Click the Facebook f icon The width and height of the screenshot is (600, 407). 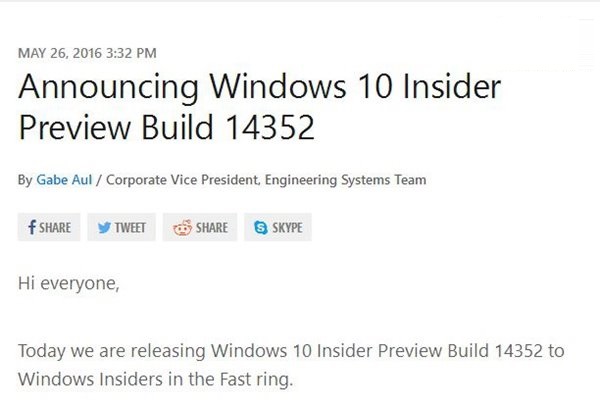pyautogui.click(x=32, y=227)
